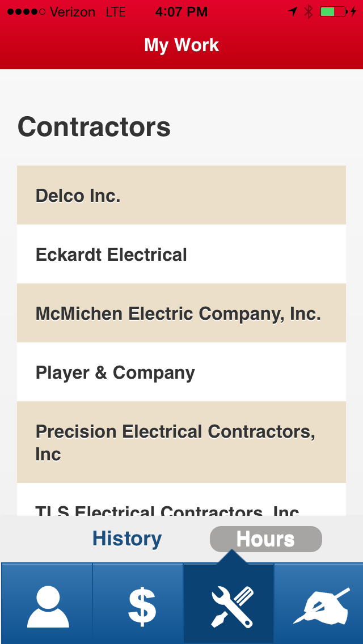Open the Delco Inc. contractor
363x644 pixels.
181,196
